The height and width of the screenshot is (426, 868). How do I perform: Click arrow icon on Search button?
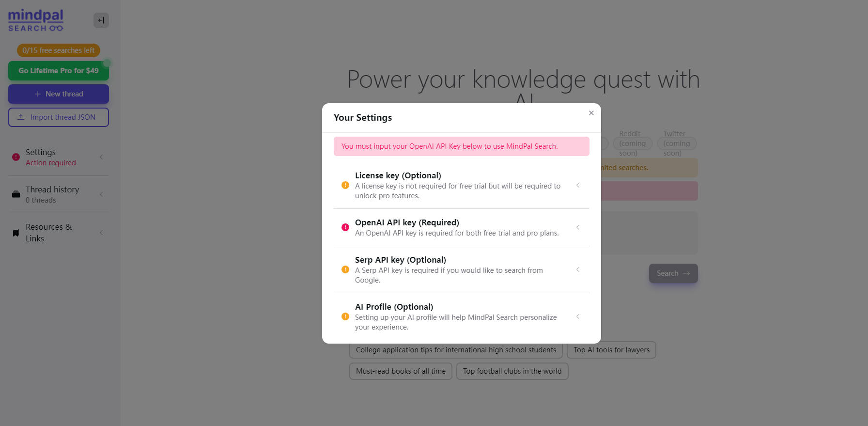686,273
